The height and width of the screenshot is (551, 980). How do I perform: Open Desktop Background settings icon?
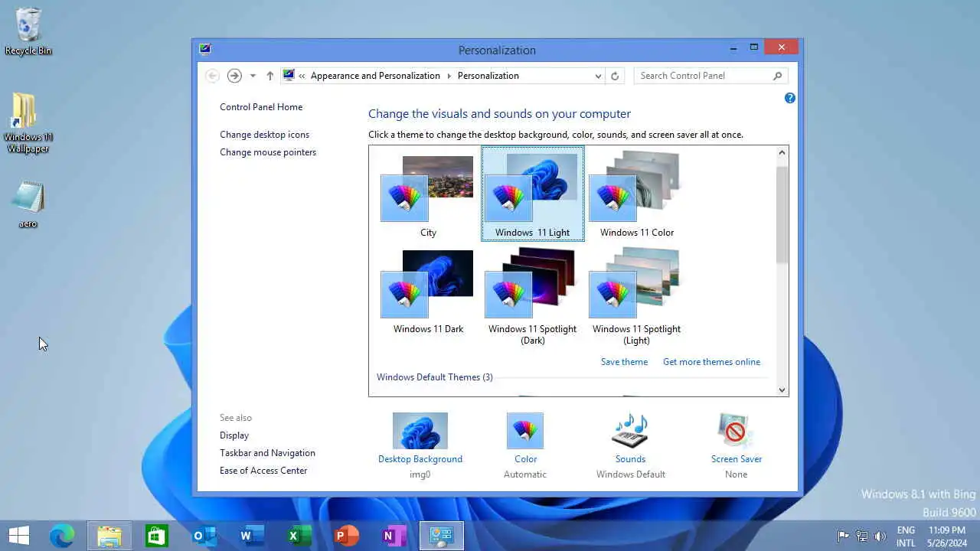420,432
